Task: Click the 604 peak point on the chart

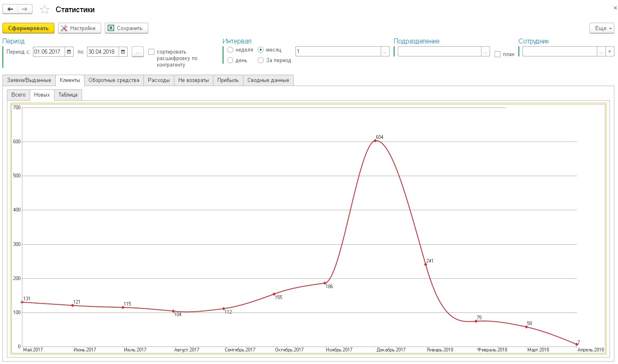Action: pos(375,140)
